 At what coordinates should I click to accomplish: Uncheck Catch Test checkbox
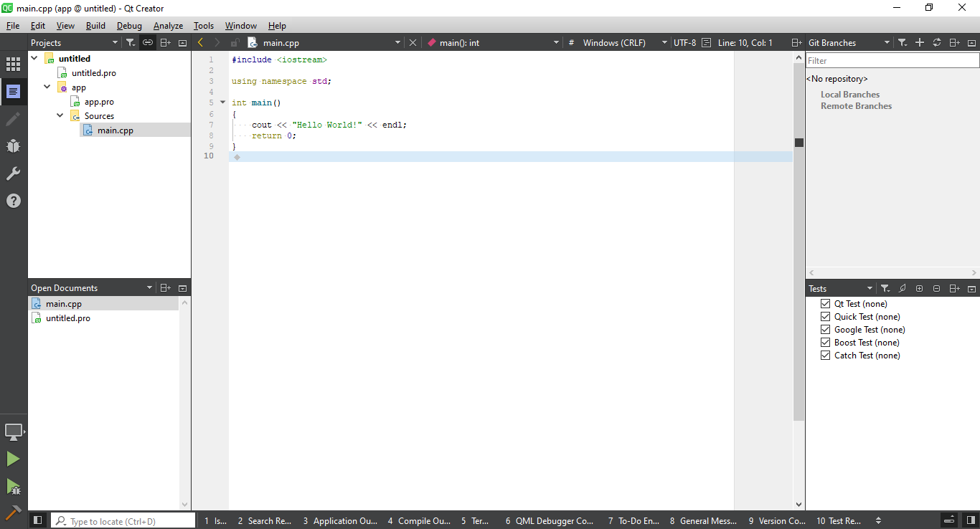(x=825, y=356)
